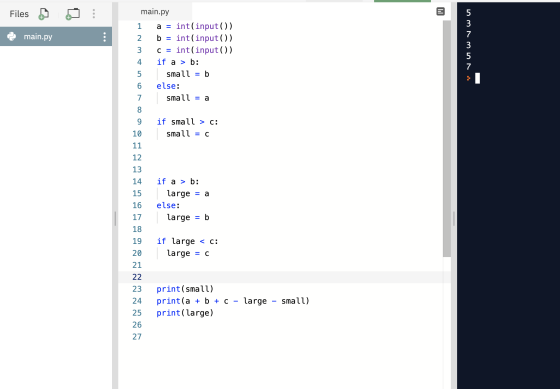Create a new folder in Files panel
560x389 pixels.
point(72,14)
